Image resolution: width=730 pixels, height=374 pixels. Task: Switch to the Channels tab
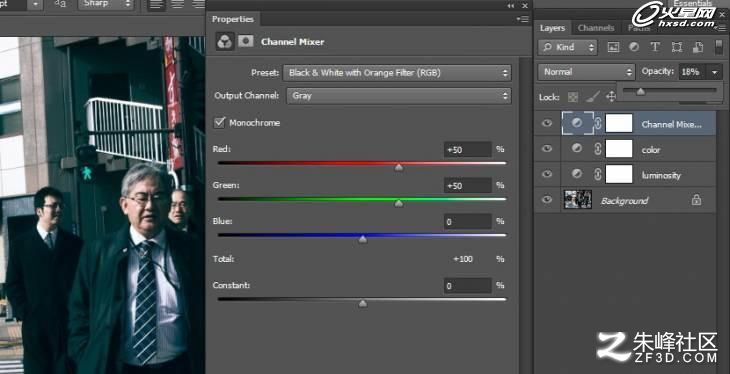596,28
